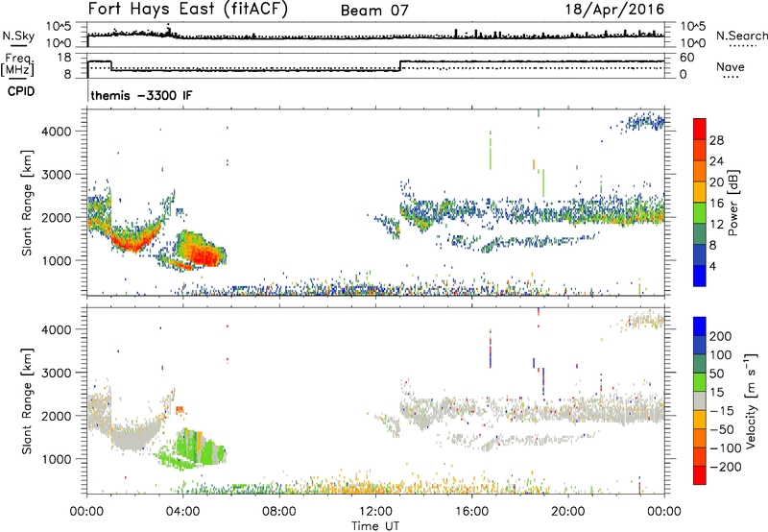The image size is (768, 532).
Task: Click the '60' Nave axis tick
Action: [x=686, y=58]
